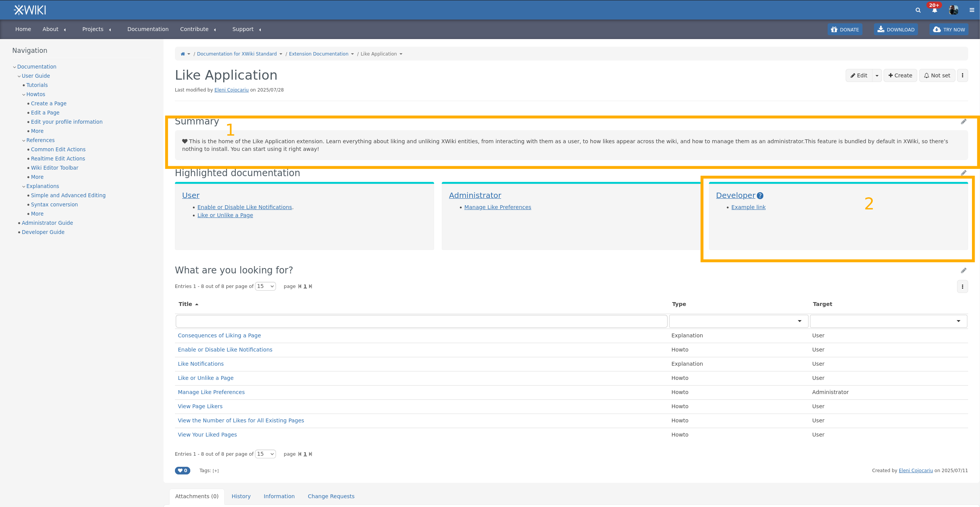Click the home breadcrumb icon

click(183, 54)
